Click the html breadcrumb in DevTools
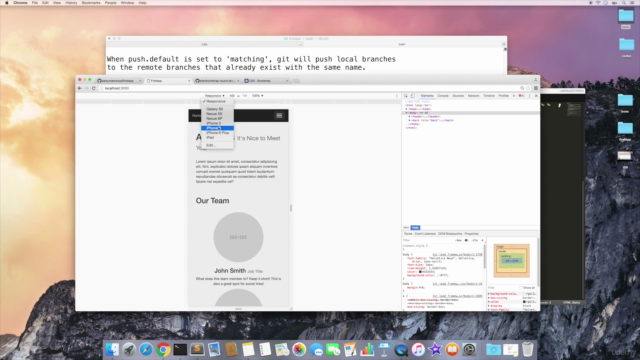 406,228
